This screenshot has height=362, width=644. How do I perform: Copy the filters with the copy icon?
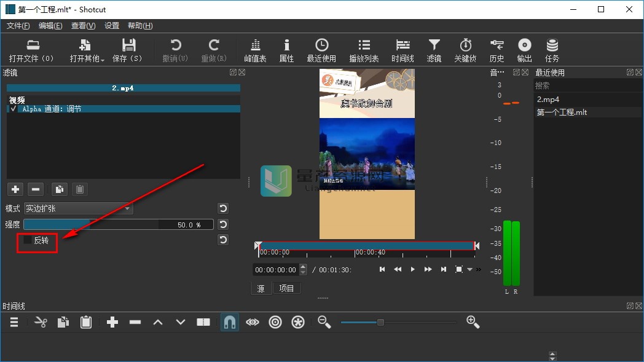(60, 189)
